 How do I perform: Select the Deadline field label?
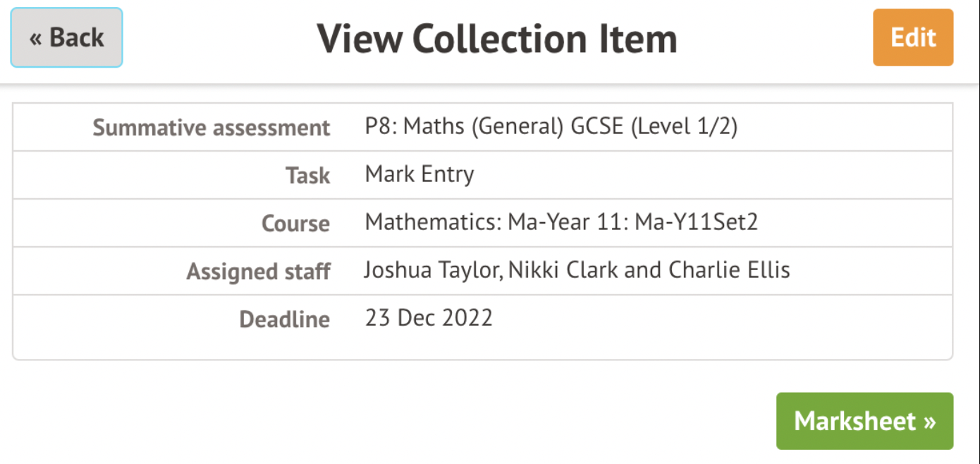click(x=284, y=319)
